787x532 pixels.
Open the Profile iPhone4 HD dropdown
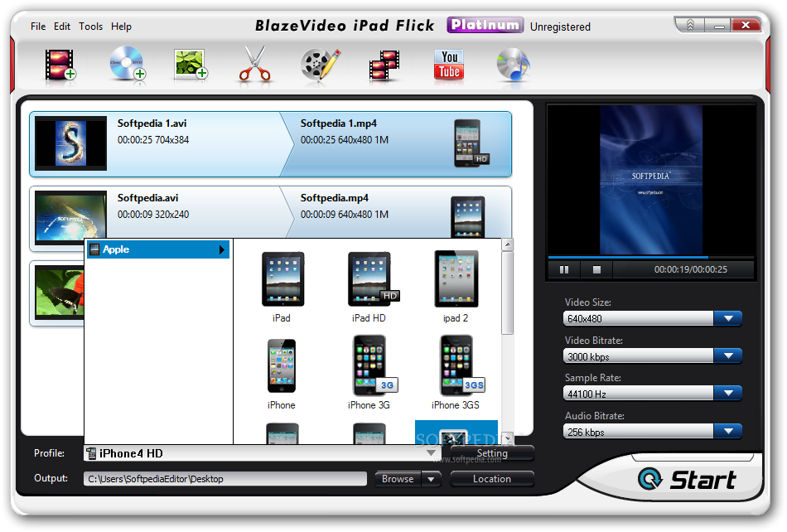click(x=431, y=453)
